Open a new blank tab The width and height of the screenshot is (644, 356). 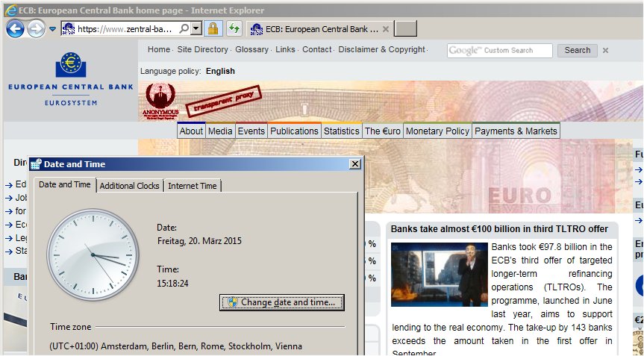tap(405, 29)
